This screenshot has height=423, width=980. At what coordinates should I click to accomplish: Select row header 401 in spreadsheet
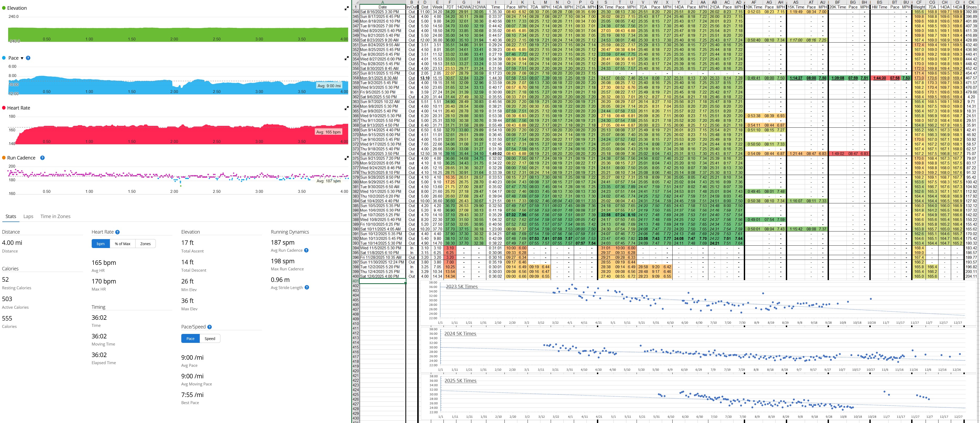pyautogui.click(x=355, y=281)
